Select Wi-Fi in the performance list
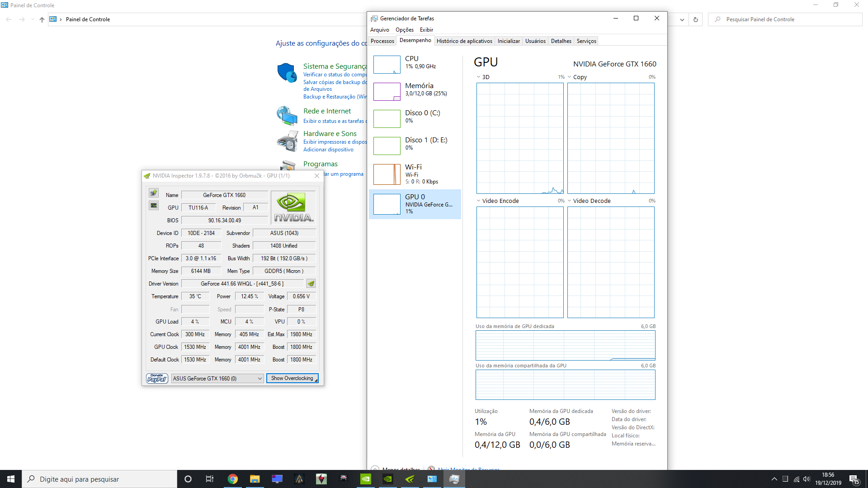The image size is (868, 488). pos(415,174)
